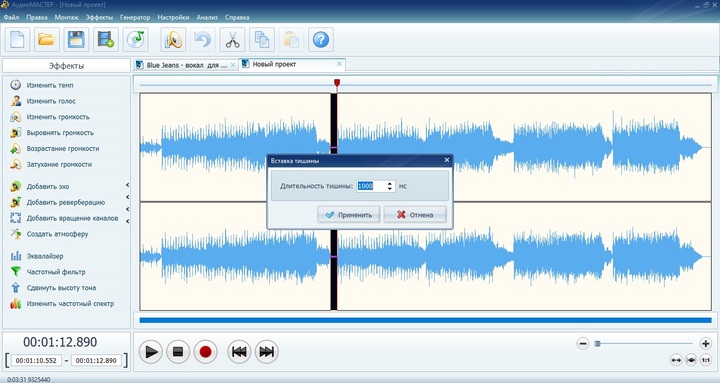Apply Затухание громкости effect
Screen dimensions: 720x383
click(51, 164)
